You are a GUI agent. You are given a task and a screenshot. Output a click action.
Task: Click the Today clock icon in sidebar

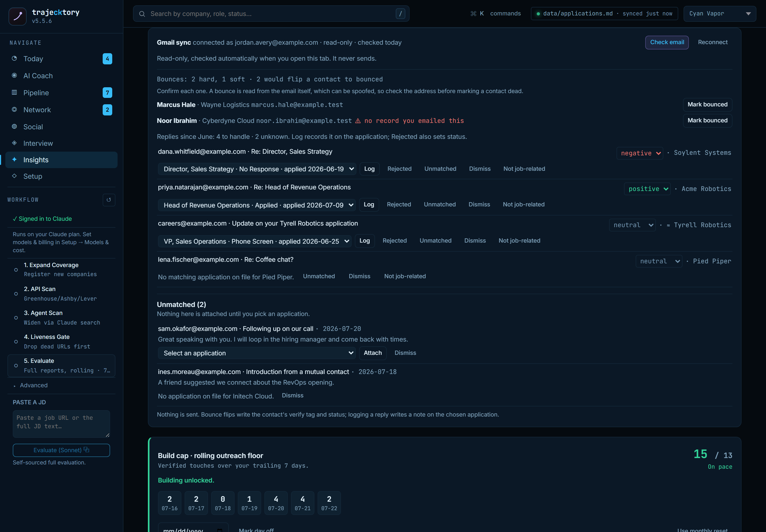point(14,58)
